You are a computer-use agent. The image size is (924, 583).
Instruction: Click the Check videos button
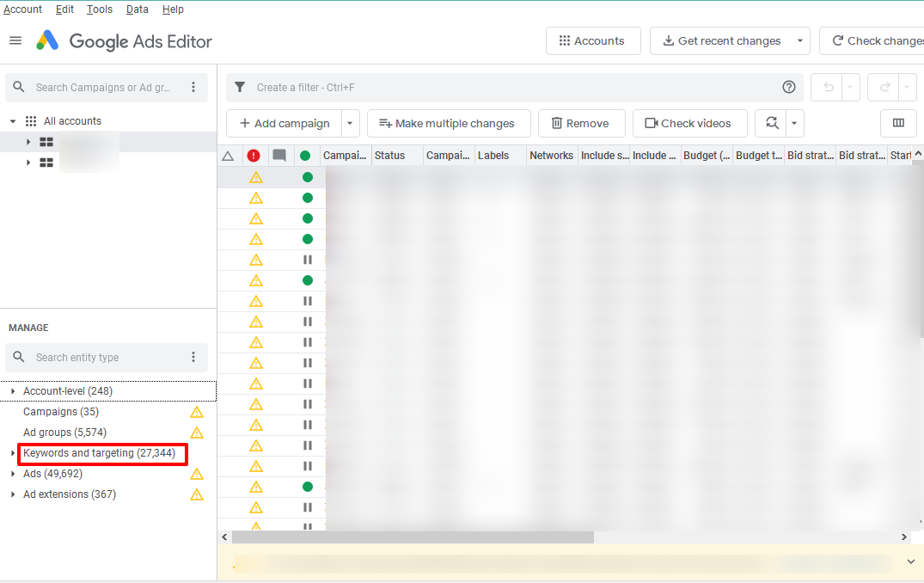coord(689,123)
